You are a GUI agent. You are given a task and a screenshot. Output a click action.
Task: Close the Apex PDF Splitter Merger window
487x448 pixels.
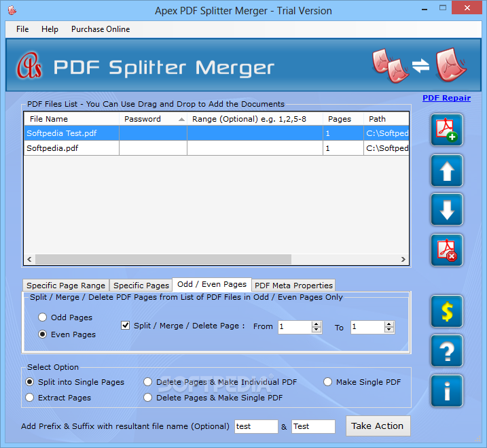click(467, 8)
